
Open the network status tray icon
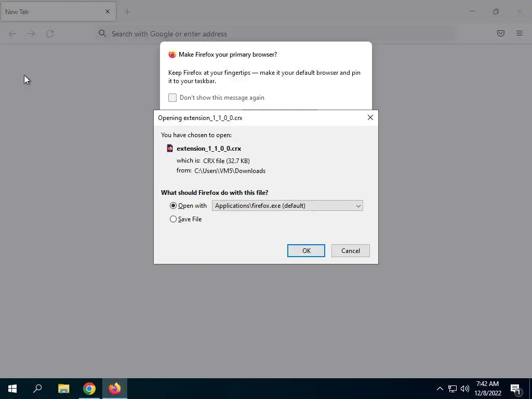pyautogui.click(x=453, y=389)
